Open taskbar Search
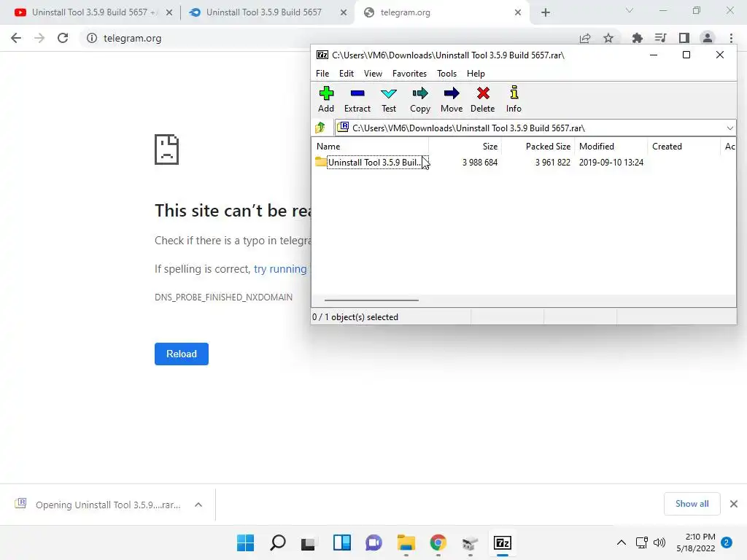Viewport: 747px width, 560px height. tap(278, 542)
